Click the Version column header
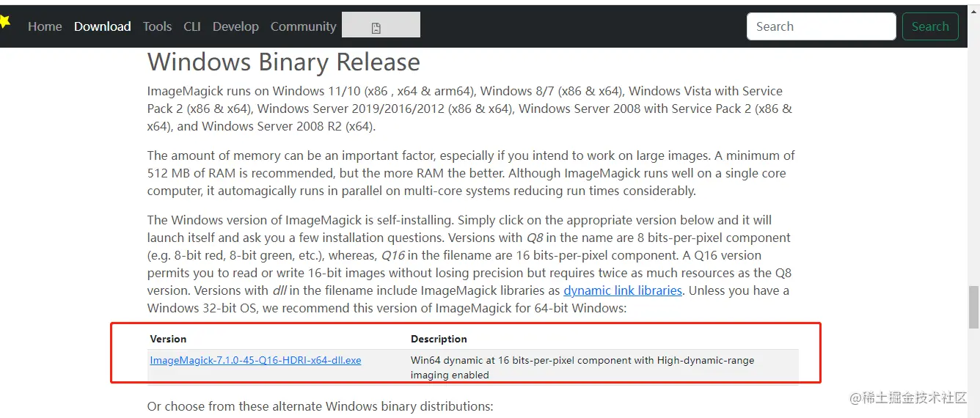 [168, 339]
